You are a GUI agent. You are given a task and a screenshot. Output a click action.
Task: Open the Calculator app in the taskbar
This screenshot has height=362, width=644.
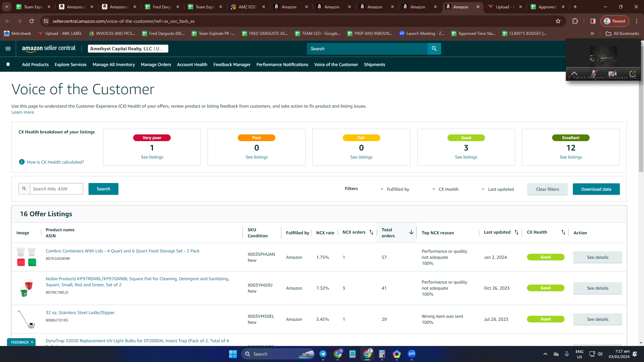[x=382, y=354]
